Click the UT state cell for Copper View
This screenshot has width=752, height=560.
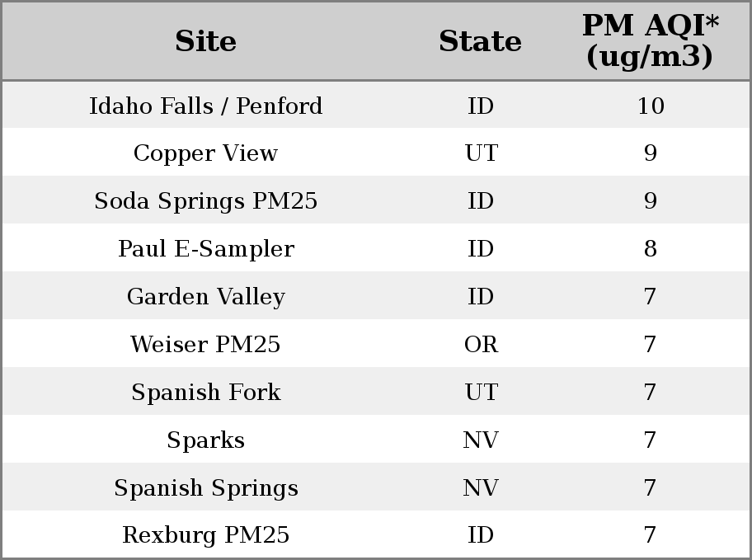(x=481, y=153)
